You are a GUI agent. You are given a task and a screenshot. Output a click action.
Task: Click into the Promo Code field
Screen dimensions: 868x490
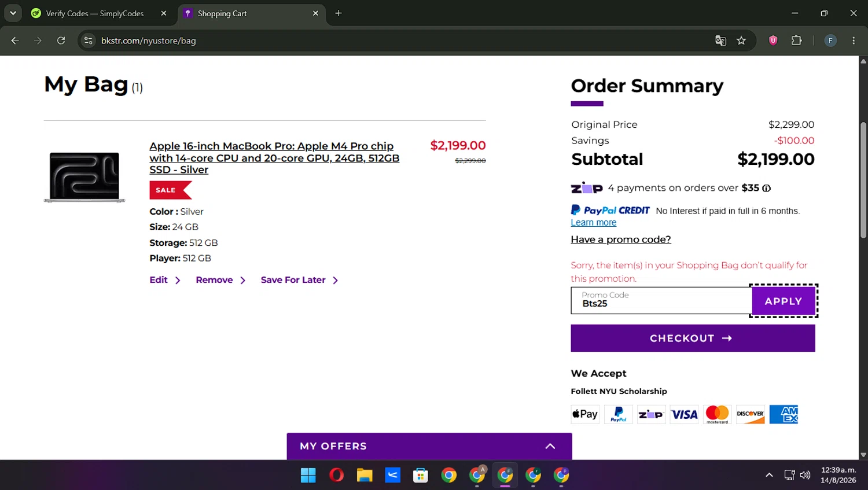pyautogui.click(x=661, y=301)
